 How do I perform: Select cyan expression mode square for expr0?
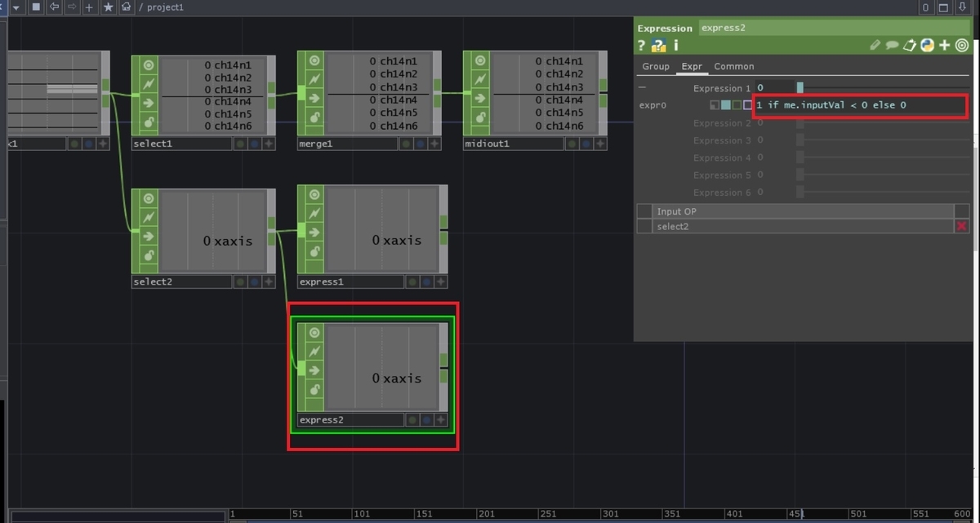[x=726, y=105]
